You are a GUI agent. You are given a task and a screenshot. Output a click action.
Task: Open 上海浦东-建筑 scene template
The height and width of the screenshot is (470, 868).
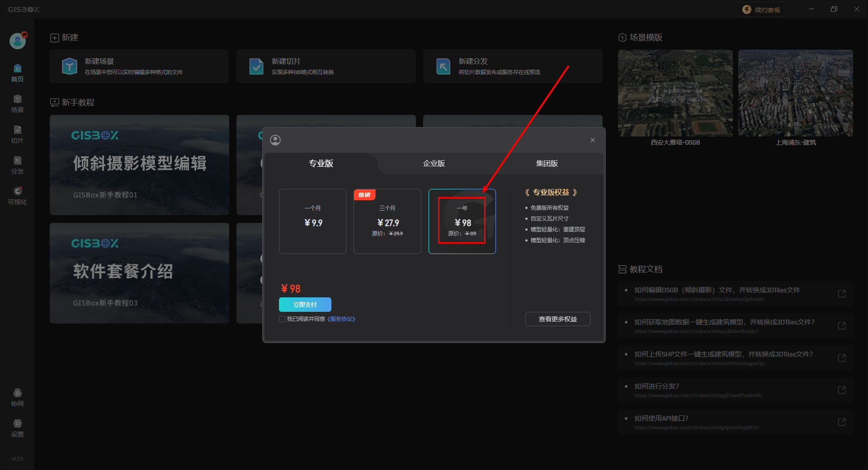point(796,93)
